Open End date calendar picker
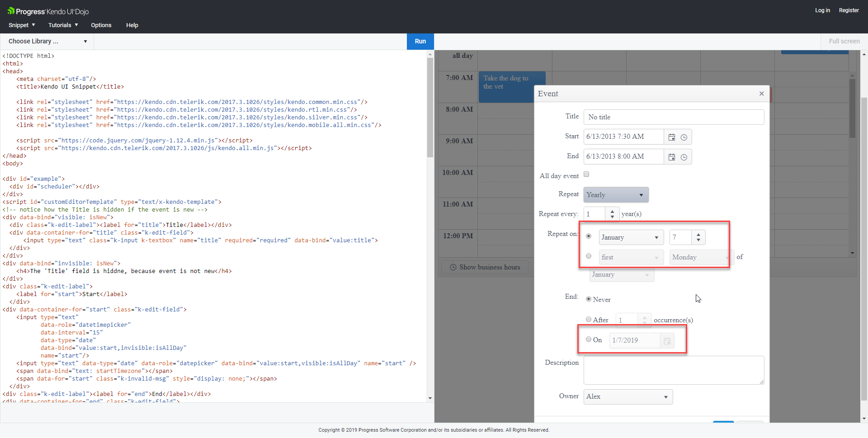868x438 pixels. (672, 157)
